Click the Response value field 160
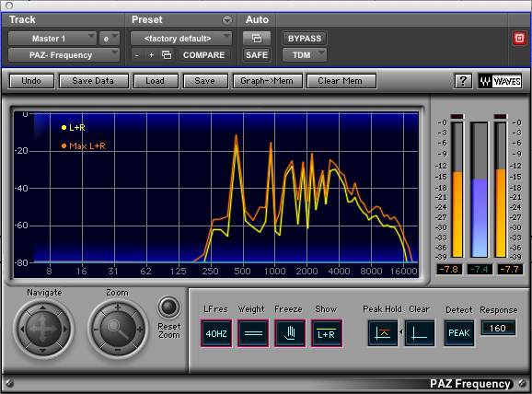532x394 pixels. coord(498,328)
